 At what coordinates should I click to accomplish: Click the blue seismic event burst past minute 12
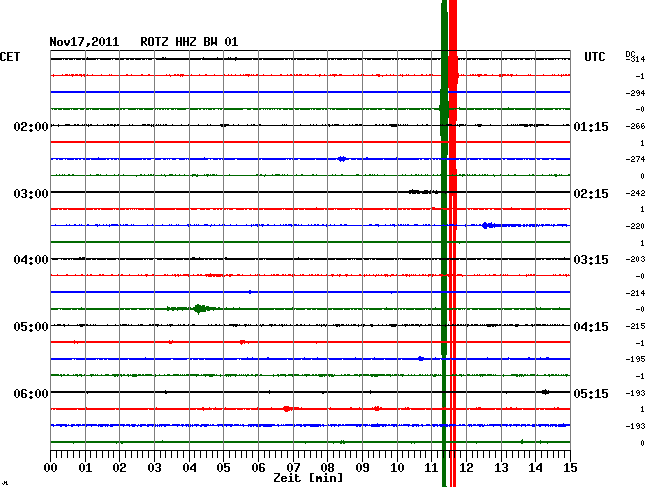[x=489, y=225]
